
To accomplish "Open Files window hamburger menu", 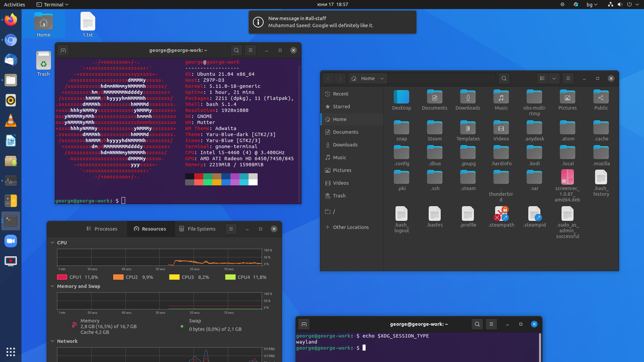I will (568, 78).
